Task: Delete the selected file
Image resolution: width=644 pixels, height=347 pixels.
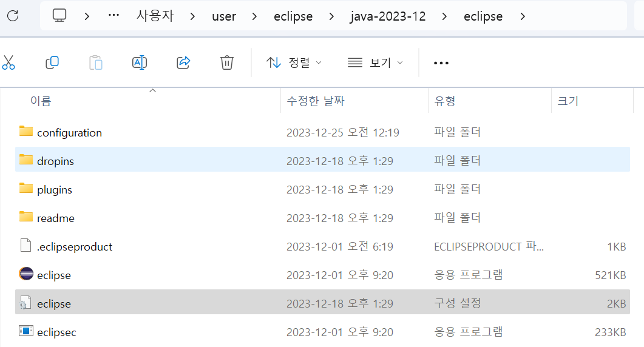Action: tap(227, 62)
